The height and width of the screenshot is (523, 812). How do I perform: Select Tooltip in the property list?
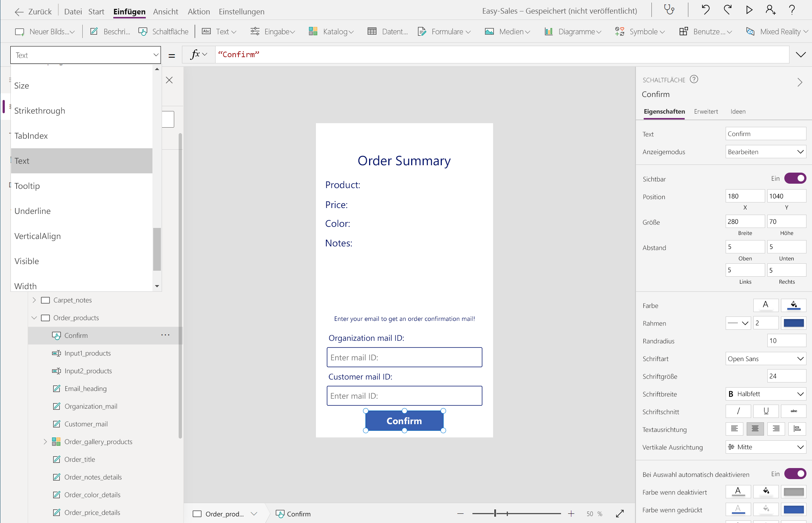[x=27, y=186]
